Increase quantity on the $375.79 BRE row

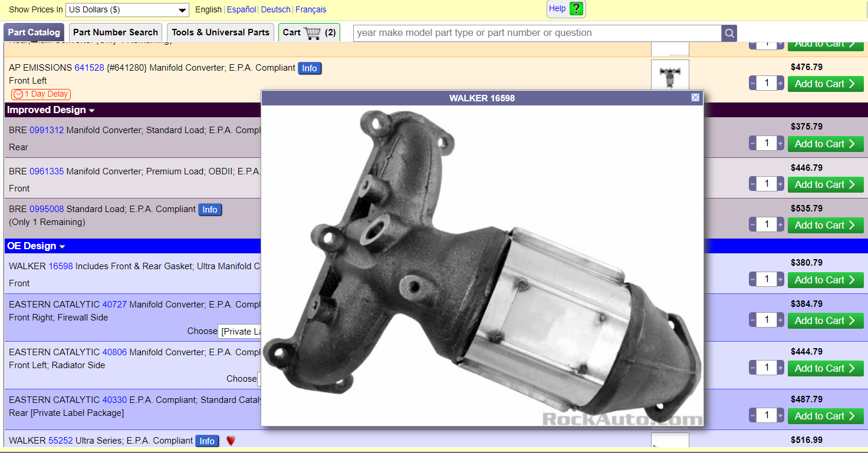point(781,143)
